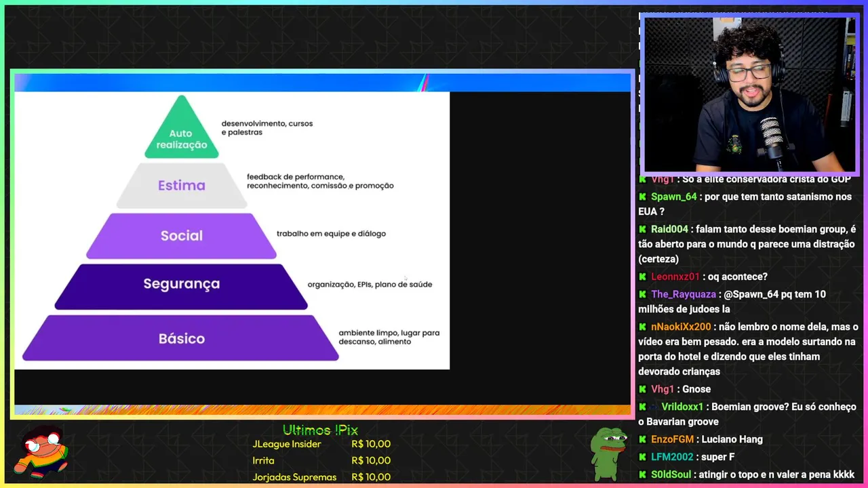Screen dimensions: 868x488
Task: Click the green K badge beside Leonnxz01
Action: click(x=642, y=277)
